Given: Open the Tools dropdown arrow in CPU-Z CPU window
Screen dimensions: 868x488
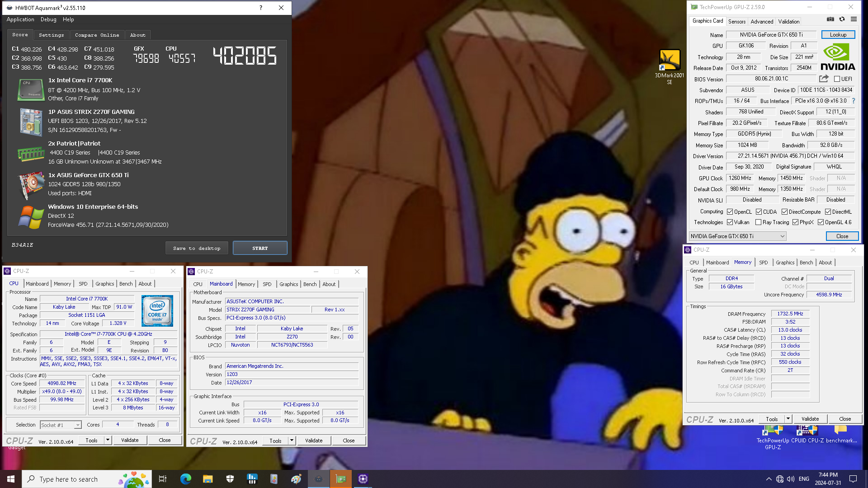Looking at the screenshot, I should point(108,440).
